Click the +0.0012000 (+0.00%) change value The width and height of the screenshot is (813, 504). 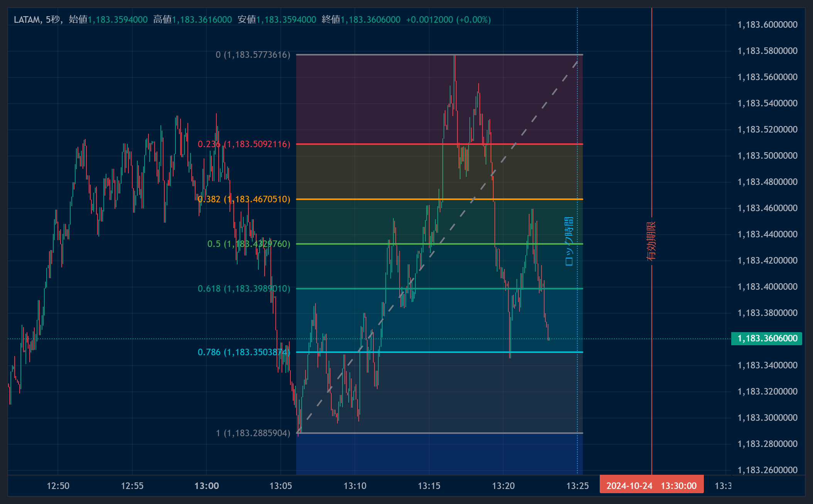pyautogui.click(x=449, y=20)
